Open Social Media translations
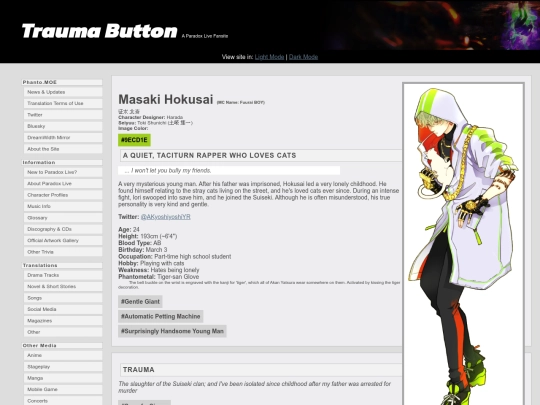 (63, 309)
